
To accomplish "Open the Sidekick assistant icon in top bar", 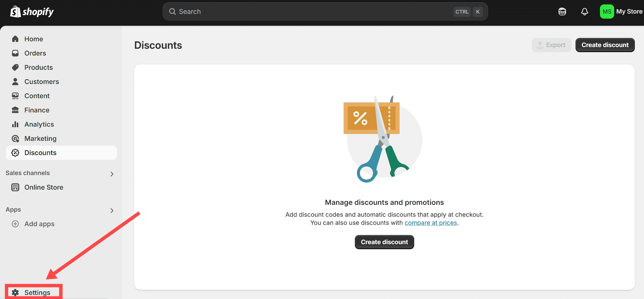I will 562,12.
